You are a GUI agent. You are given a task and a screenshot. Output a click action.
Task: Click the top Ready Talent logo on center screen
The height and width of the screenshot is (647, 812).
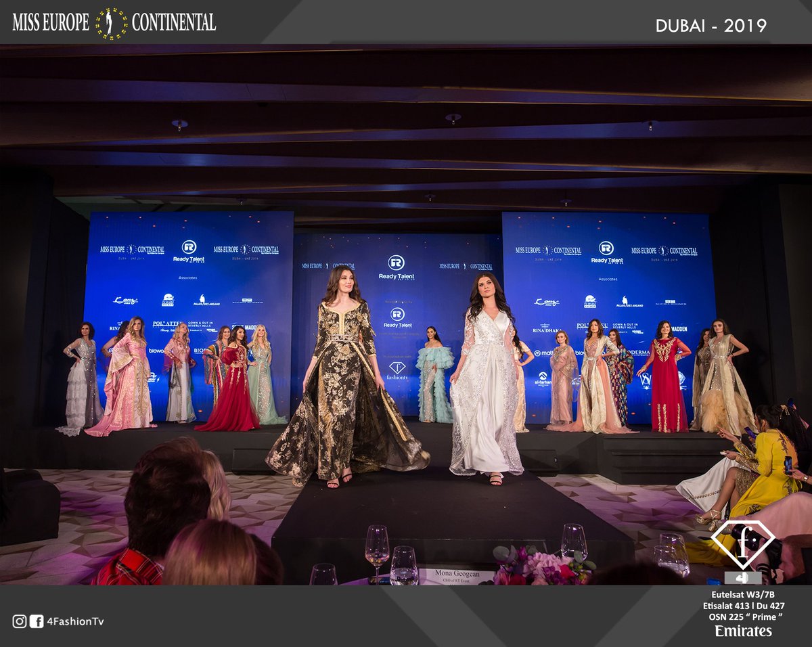click(397, 267)
